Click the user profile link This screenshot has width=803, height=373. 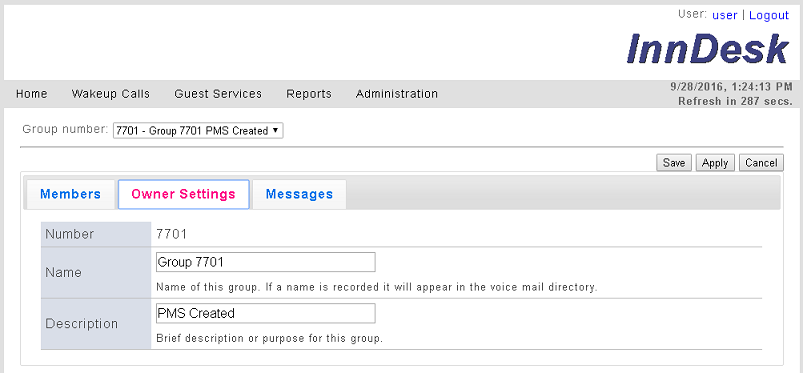click(725, 15)
